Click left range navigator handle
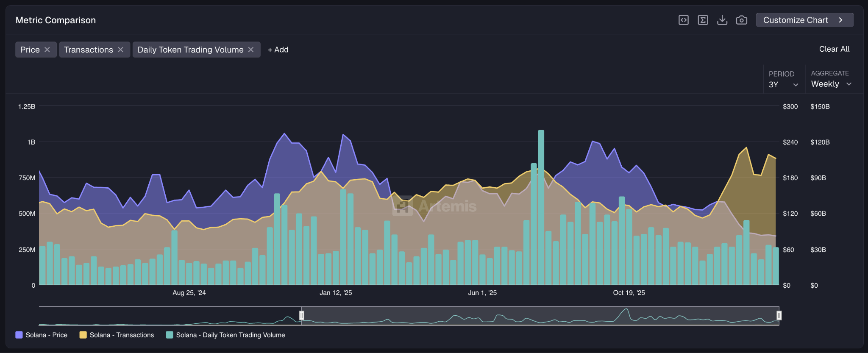Screen dimensions: 868x353 (301, 315)
